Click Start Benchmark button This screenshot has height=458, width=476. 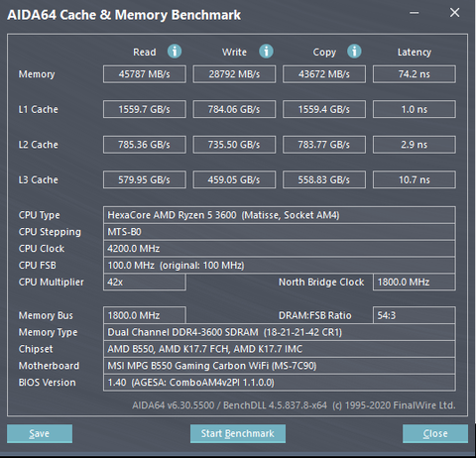tap(238, 433)
